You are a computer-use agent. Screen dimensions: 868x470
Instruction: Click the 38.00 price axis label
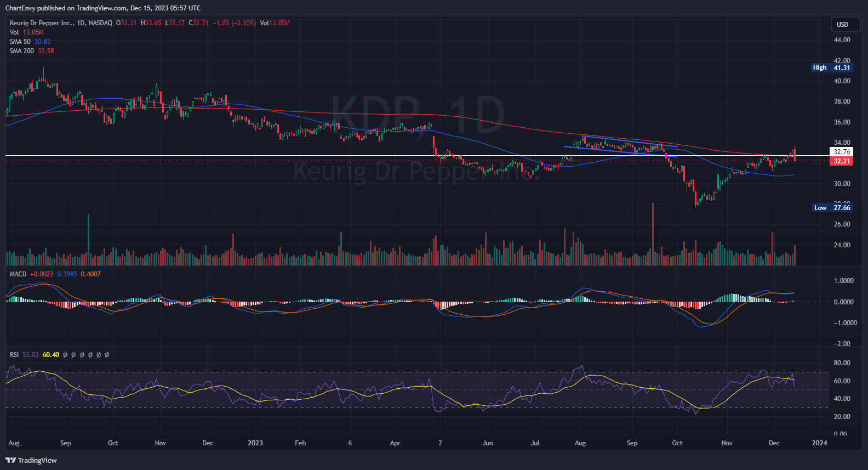click(x=842, y=101)
